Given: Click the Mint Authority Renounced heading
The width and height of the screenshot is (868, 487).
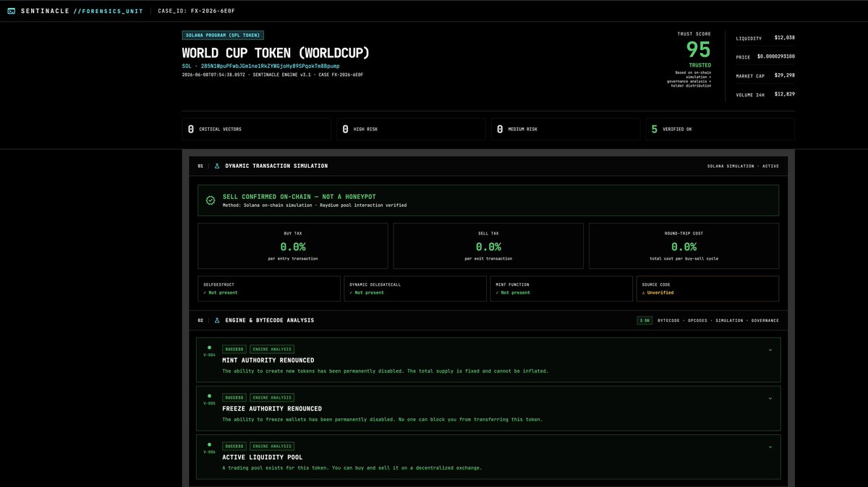Looking at the screenshot, I should point(268,360).
